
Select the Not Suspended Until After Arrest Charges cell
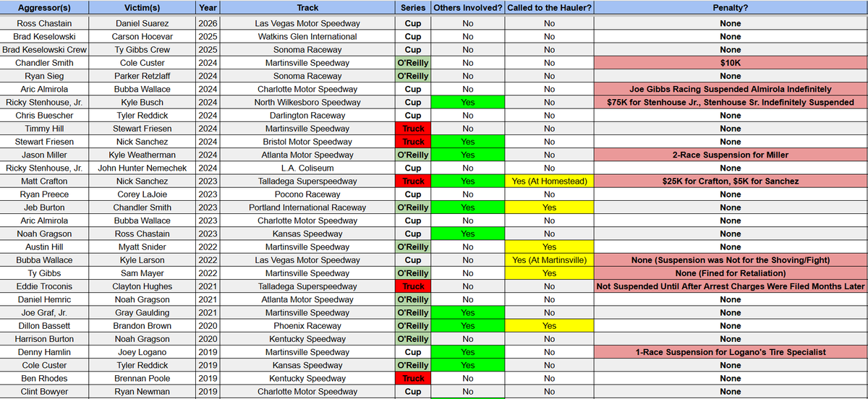731,286
